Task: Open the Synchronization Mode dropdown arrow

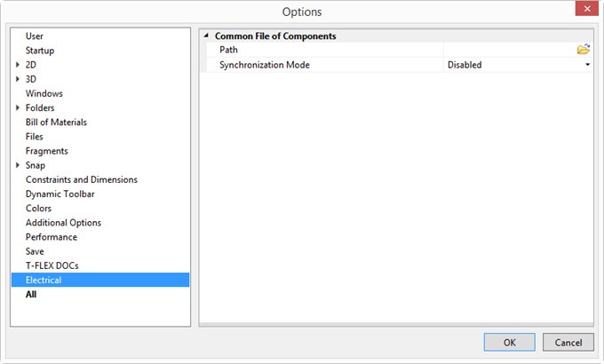Action: coord(587,65)
